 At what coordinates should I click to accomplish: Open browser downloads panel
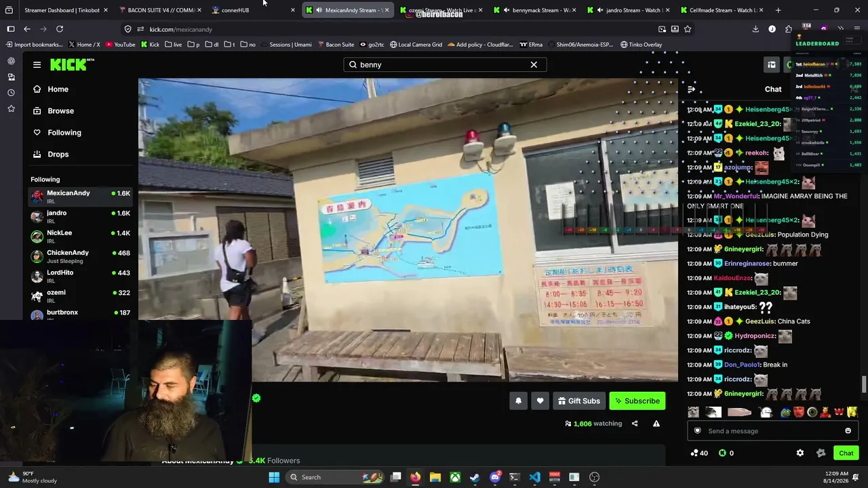[755, 29]
